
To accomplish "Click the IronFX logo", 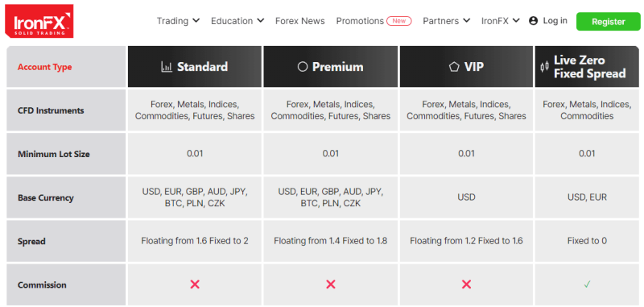I will tap(39, 21).
